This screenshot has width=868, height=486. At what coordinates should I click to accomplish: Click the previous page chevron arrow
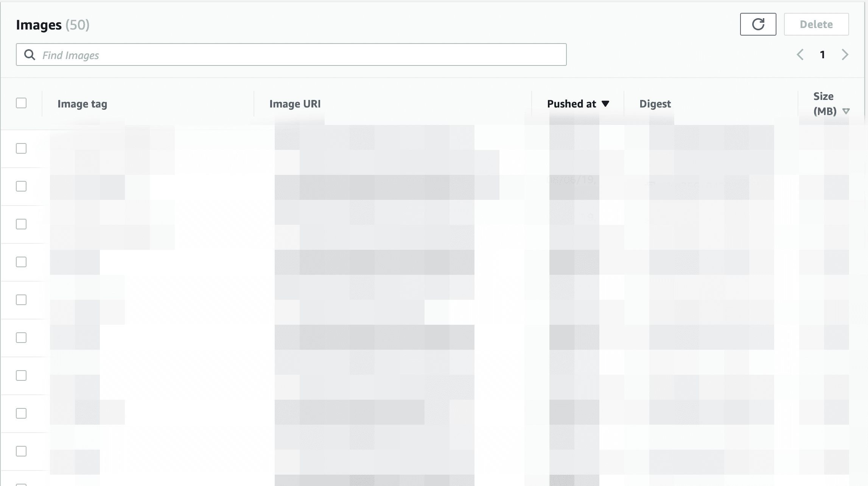coord(801,54)
